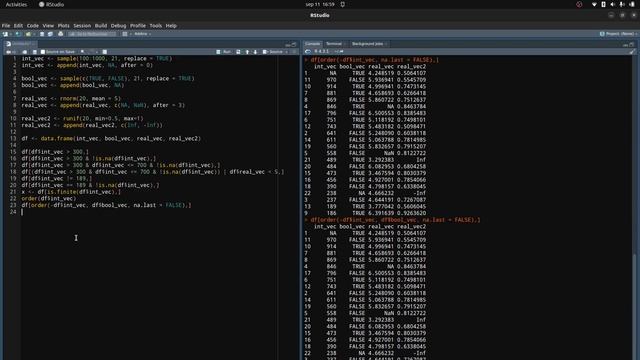Image resolution: width=640 pixels, height=360 pixels.
Task: Click the document outline icon in editor
Action: click(294, 52)
